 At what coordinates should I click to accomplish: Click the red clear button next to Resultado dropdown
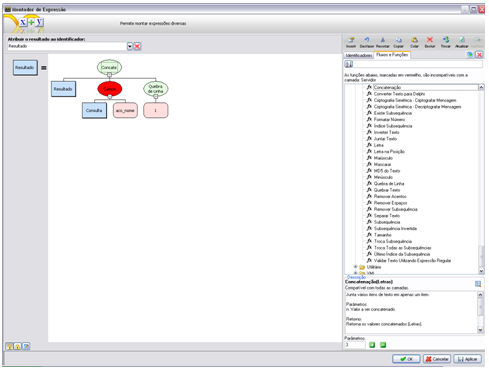click(x=137, y=46)
